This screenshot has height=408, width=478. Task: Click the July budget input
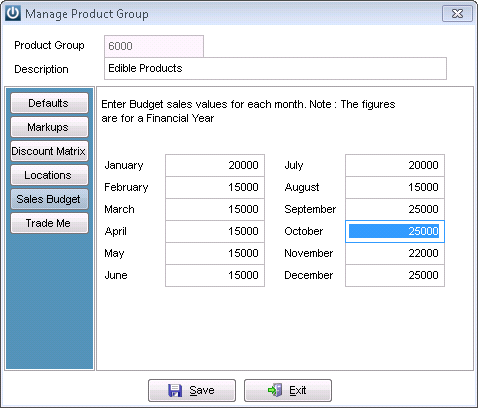coord(395,165)
